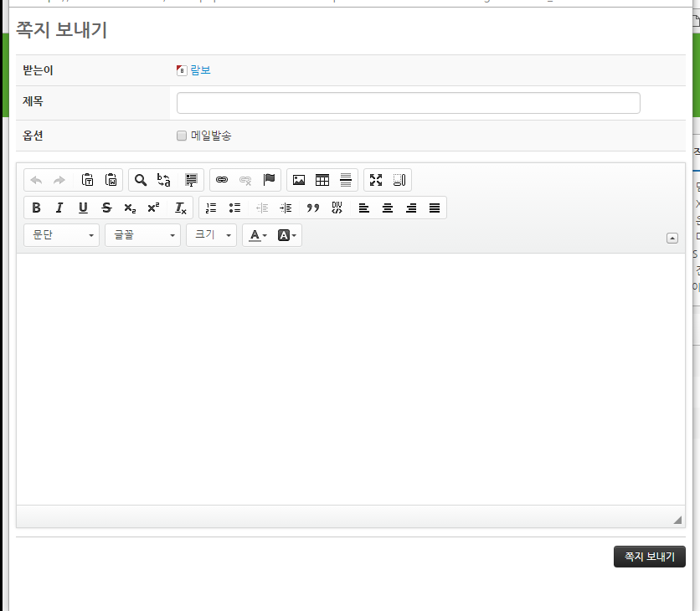Open the 글꼴 font dropdown

[142, 235]
